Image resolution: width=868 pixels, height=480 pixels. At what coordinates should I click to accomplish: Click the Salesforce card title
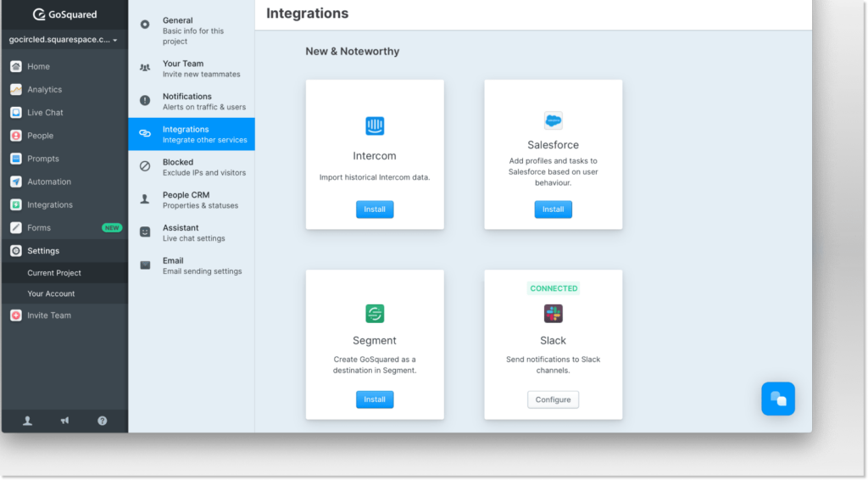553,145
